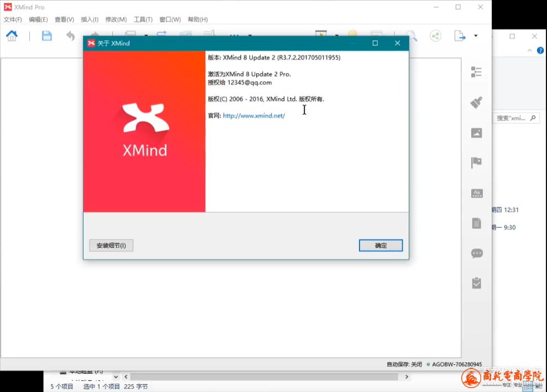Image resolution: width=547 pixels, height=392 pixels.
Task: Click the 安装细节(I) button
Action: click(x=111, y=245)
